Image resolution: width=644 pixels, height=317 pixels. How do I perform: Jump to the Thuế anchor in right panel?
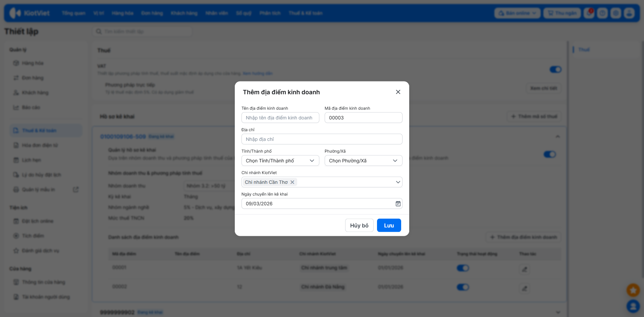pos(584,50)
